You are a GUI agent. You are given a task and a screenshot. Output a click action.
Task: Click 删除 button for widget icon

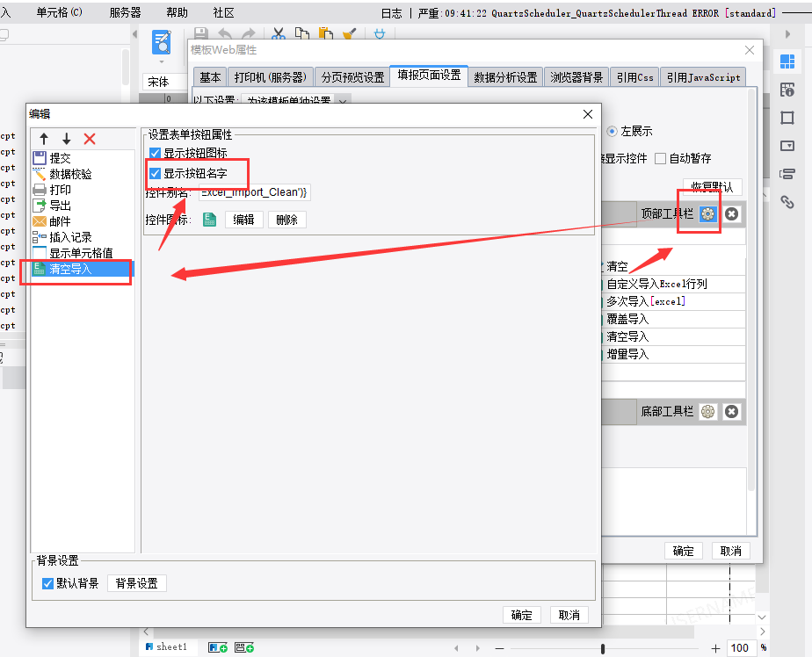tap(286, 220)
